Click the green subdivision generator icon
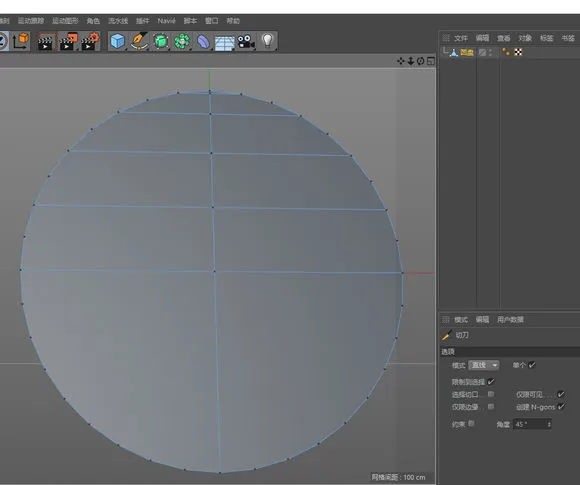 coord(161,41)
